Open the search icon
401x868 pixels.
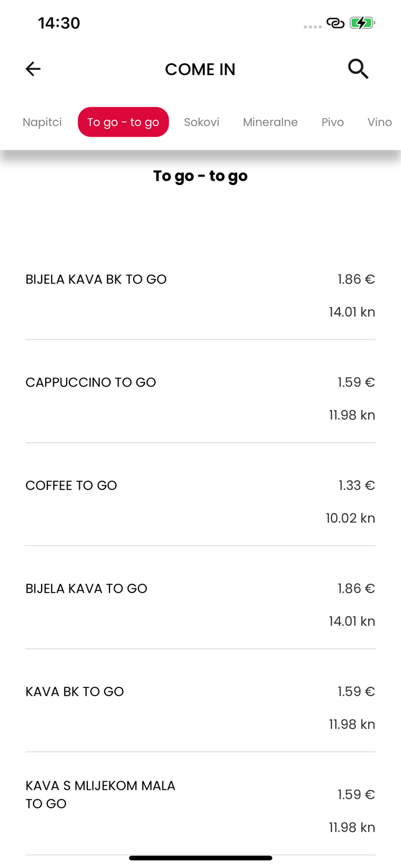[x=358, y=69]
